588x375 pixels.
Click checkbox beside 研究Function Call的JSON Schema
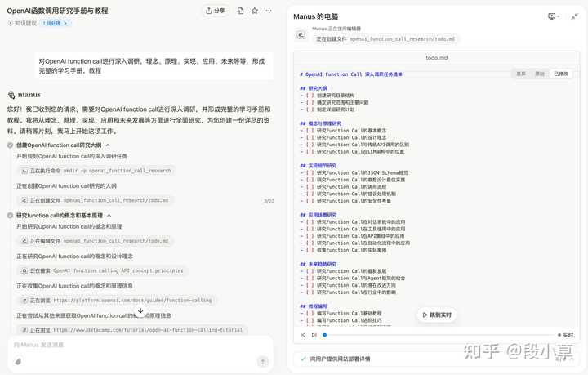310,173
